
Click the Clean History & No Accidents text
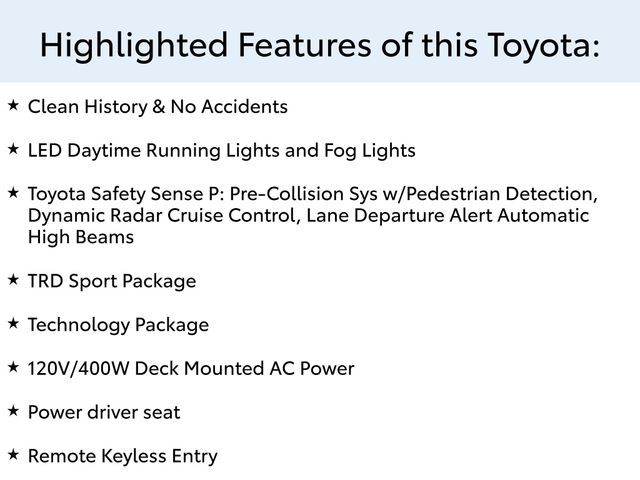coord(158,106)
